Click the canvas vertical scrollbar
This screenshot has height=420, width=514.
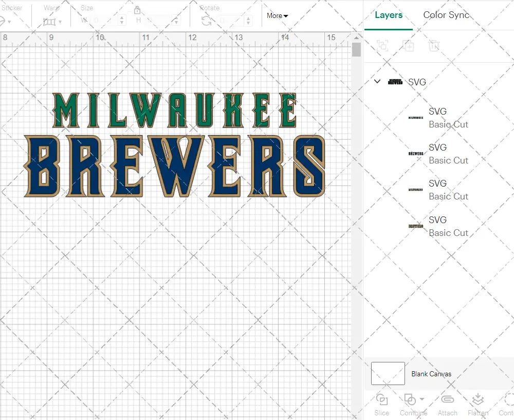(356, 50)
